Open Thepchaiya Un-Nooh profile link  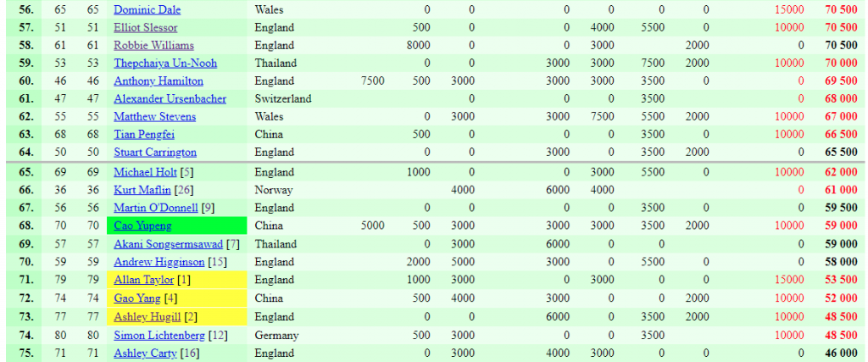pyautogui.click(x=165, y=63)
